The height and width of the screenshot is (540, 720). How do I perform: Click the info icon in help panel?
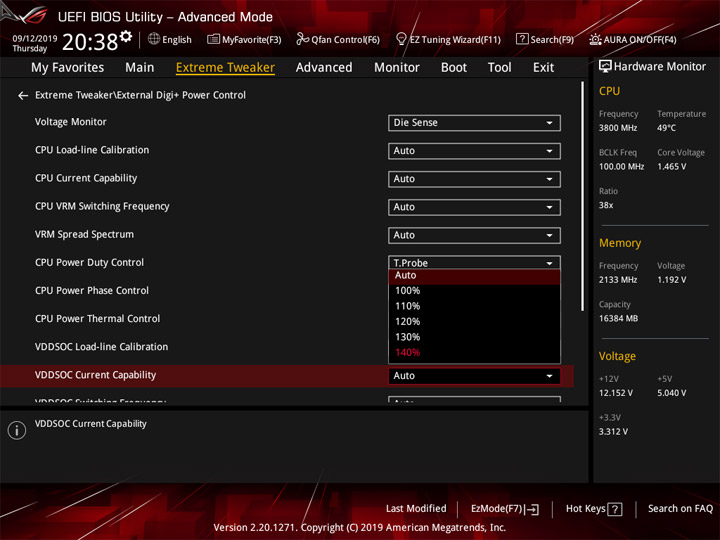tap(17, 430)
